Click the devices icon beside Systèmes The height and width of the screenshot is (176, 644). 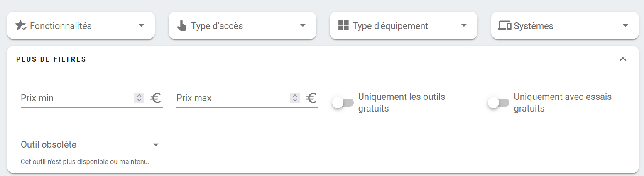coord(504,25)
